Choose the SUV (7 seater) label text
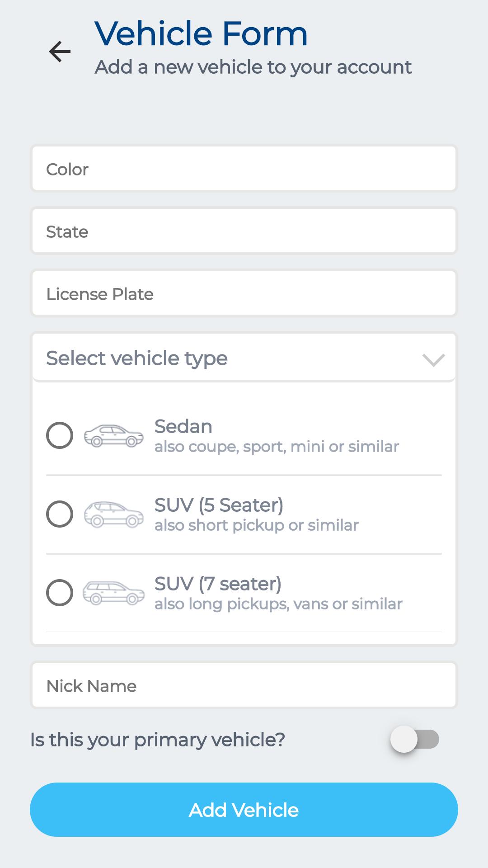 point(218,584)
